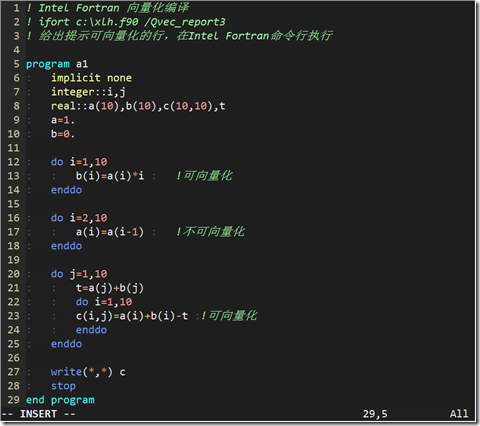Image resolution: width=480 pixels, height=426 pixels.
Task: Click the line 3 comment about Intel Fortran命令行执行
Action: 179,36
